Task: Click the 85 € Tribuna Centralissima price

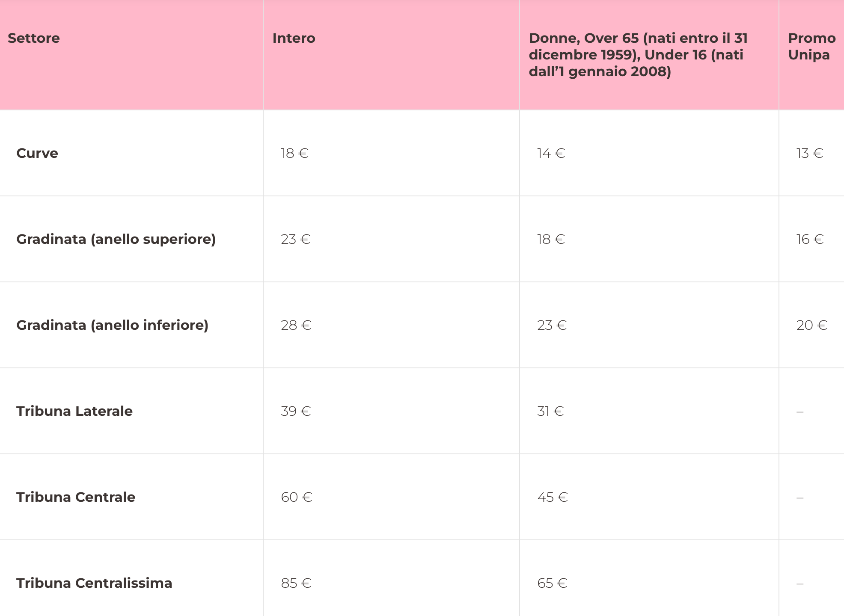Action: tap(296, 583)
